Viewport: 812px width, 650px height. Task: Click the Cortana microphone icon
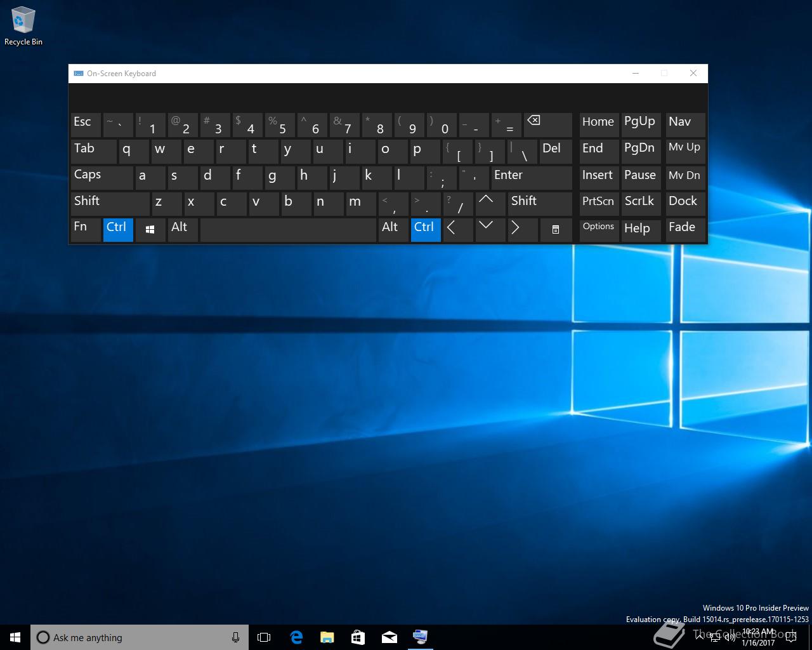(x=235, y=637)
